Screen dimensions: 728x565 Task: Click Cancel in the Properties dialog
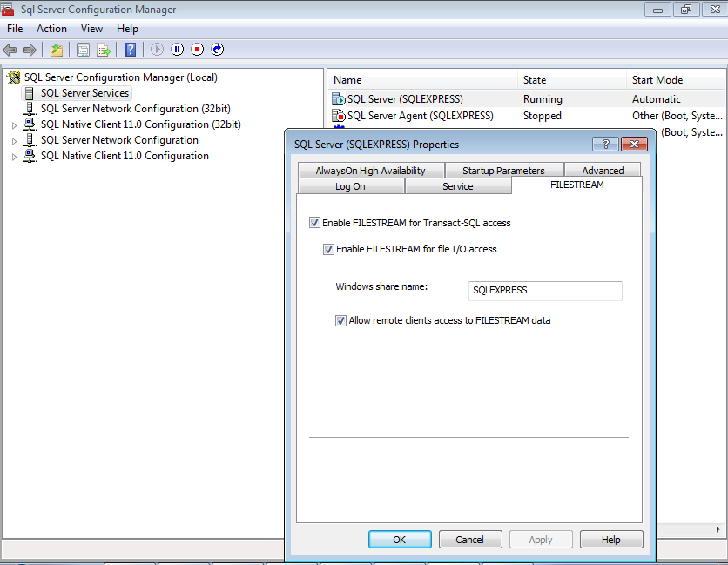470,540
